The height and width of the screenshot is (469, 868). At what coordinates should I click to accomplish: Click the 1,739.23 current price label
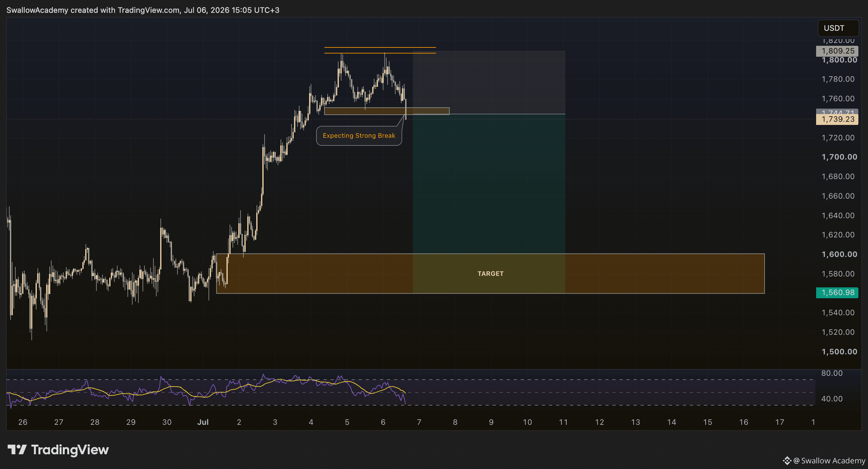[x=837, y=119]
